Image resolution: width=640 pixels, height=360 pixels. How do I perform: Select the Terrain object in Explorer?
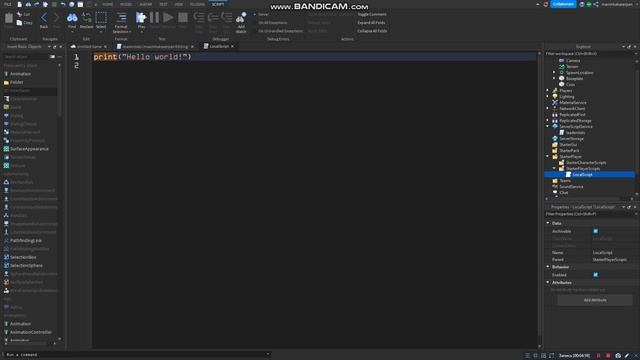point(572,67)
